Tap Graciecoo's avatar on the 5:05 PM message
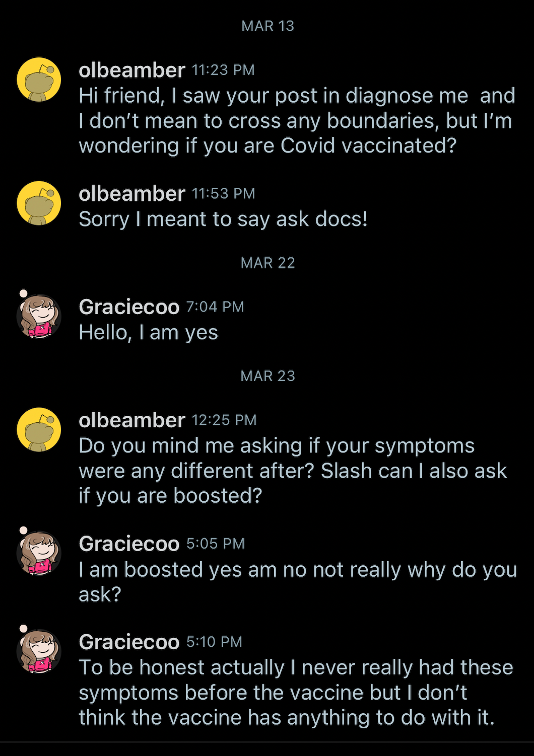 pos(39,553)
